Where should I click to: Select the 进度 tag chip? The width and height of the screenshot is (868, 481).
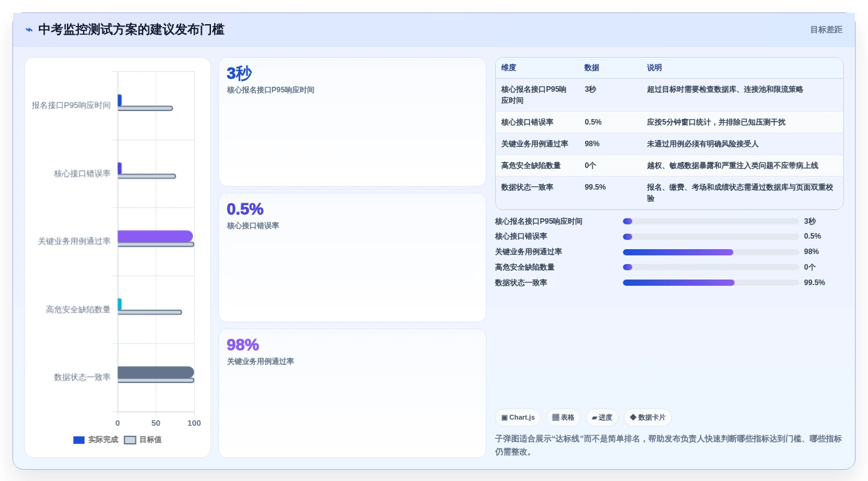[602, 417]
